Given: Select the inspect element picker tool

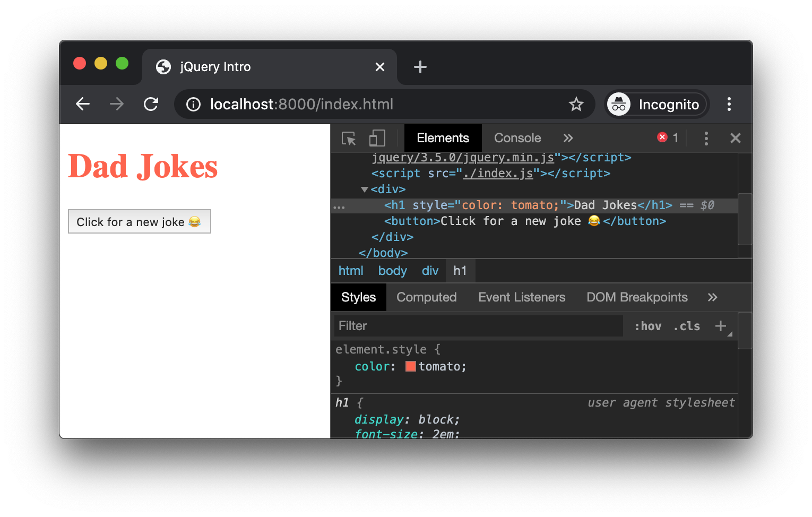Looking at the screenshot, I should pos(349,138).
